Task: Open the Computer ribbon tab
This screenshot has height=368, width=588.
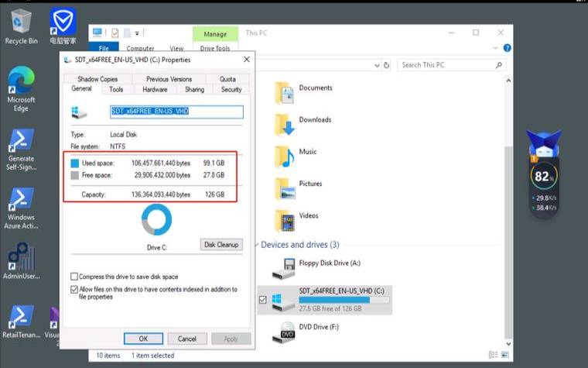Action: coord(140,48)
